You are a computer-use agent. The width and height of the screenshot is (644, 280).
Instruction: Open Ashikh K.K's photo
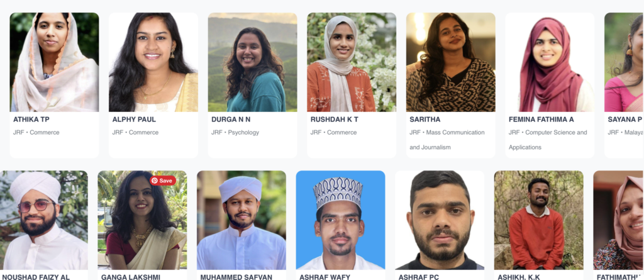pyautogui.click(x=538, y=220)
